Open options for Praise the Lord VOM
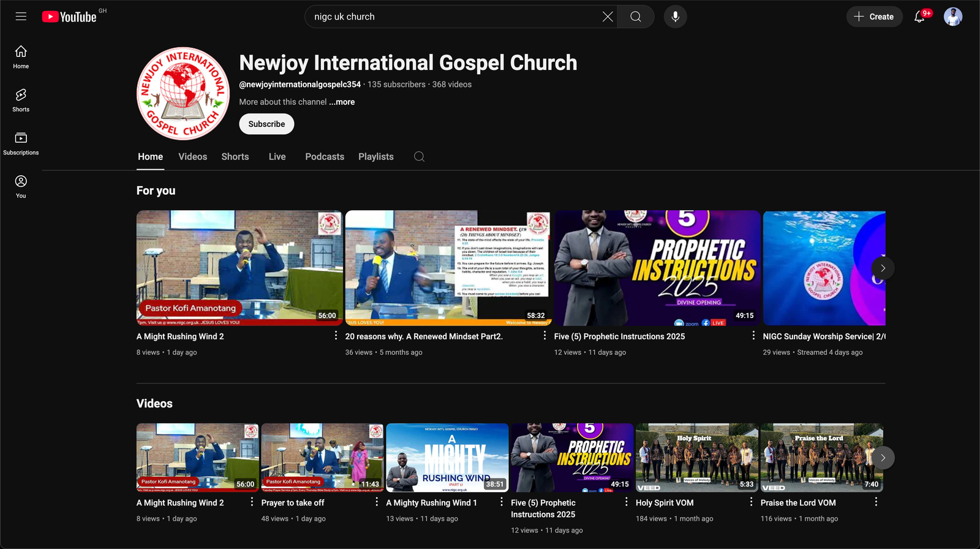This screenshot has width=980, height=549. click(876, 502)
